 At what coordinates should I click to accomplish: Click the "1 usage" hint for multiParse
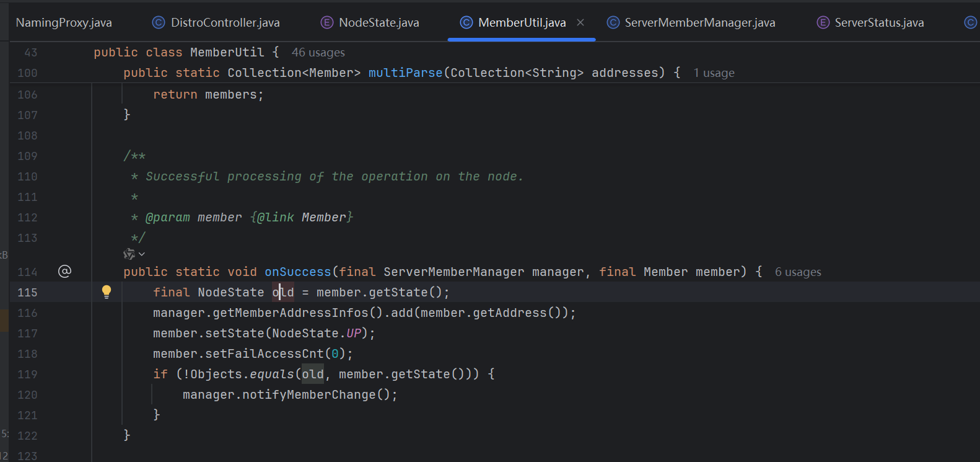pos(714,73)
